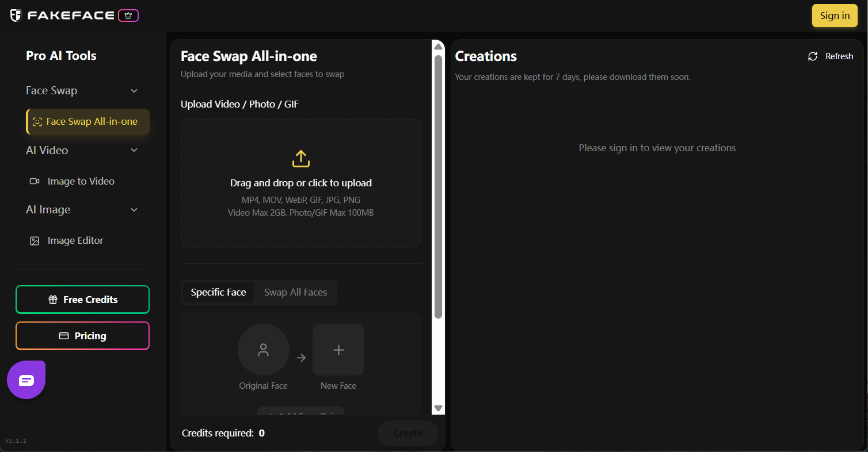Open the Pricing page
This screenshot has height=452, width=868.
pos(82,336)
